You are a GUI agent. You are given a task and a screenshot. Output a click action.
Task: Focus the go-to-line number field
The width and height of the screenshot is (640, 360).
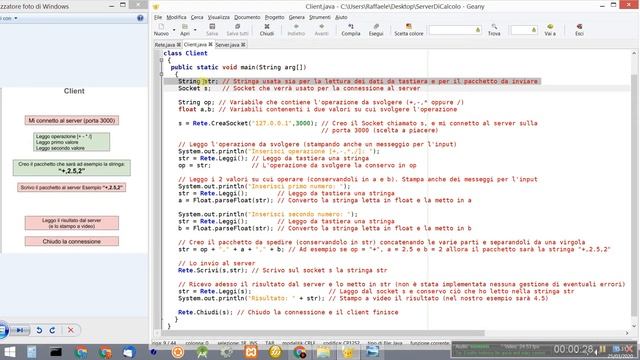[x=524, y=30]
